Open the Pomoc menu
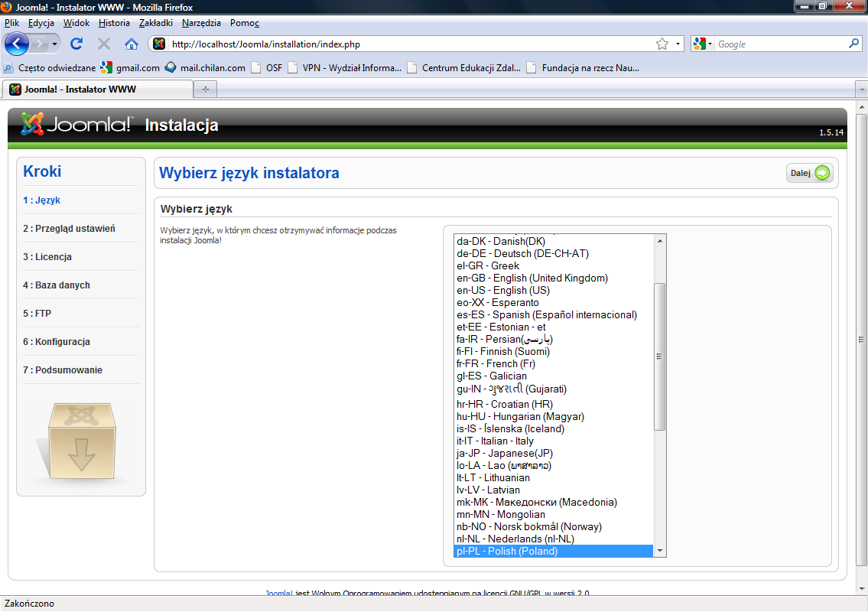 [x=244, y=23]
